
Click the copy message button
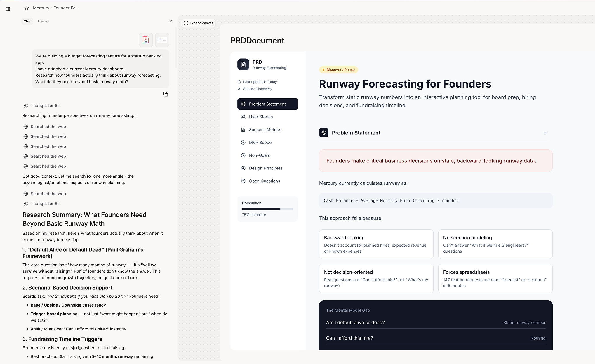point(166,94)
